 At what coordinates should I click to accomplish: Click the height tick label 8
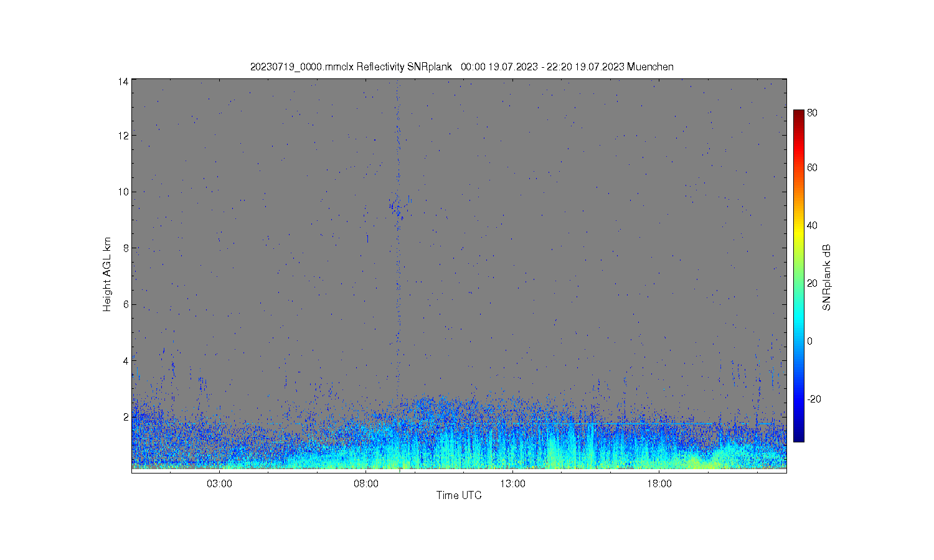126,248
